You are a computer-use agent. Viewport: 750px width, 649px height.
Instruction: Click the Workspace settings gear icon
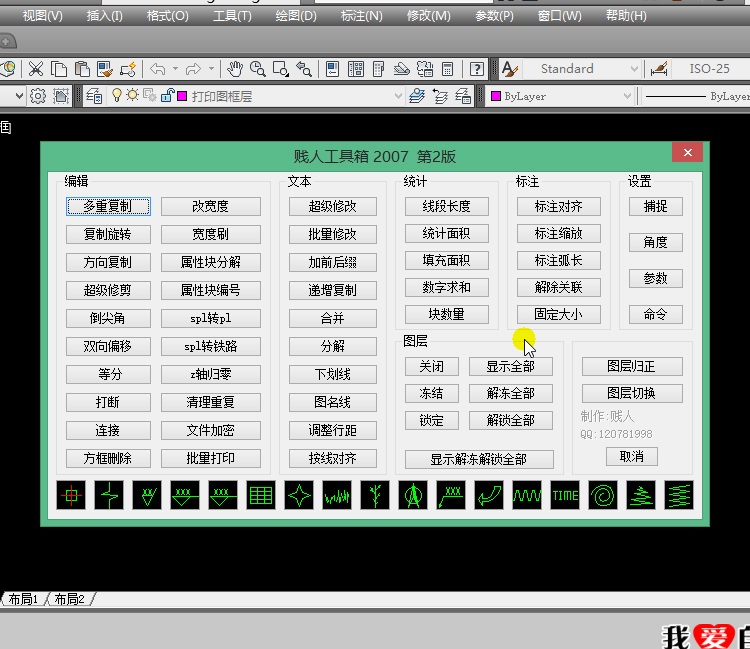pyautogui.click(x=38, y=96)
